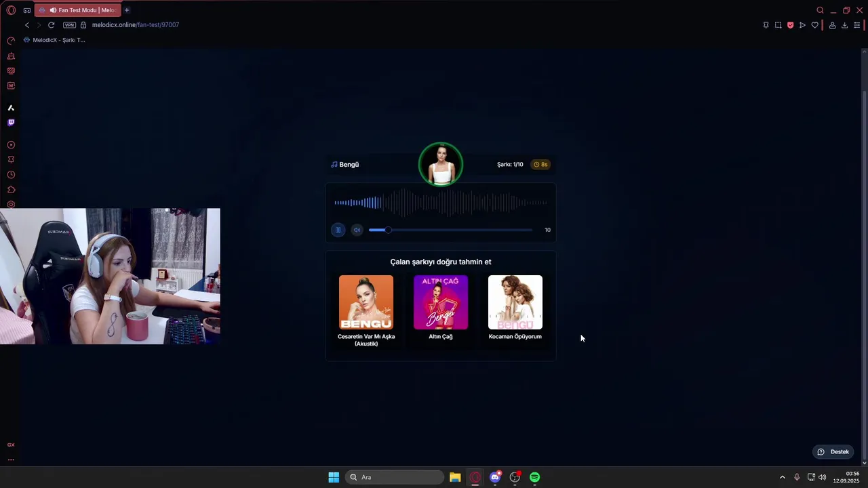Expand the system tray hidden icons
Screen dimensions: 868x488
point(782,477)
